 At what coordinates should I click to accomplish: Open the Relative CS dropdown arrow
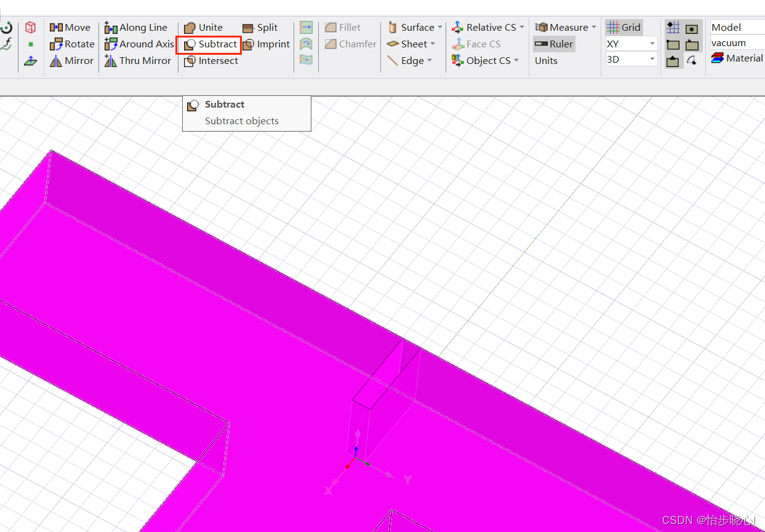point(522,28)
